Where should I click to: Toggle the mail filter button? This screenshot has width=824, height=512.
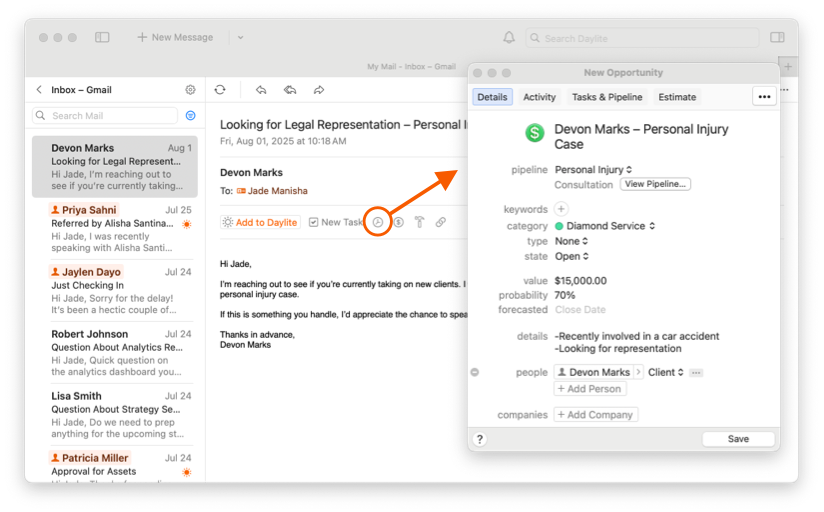(190, 116)
